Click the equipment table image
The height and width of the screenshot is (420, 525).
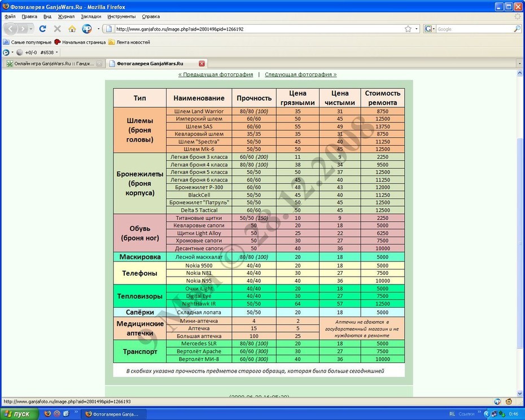click(x=259, y=233)
